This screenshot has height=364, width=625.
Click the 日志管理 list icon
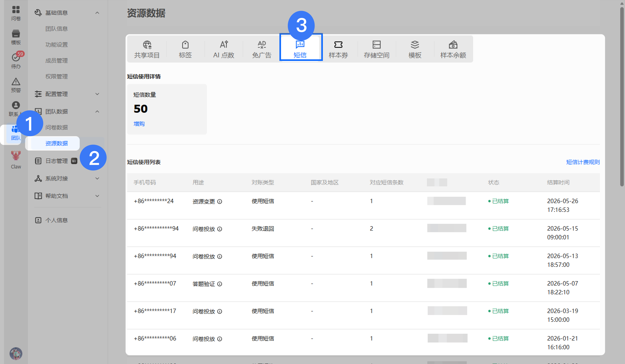tap(38, 161)
